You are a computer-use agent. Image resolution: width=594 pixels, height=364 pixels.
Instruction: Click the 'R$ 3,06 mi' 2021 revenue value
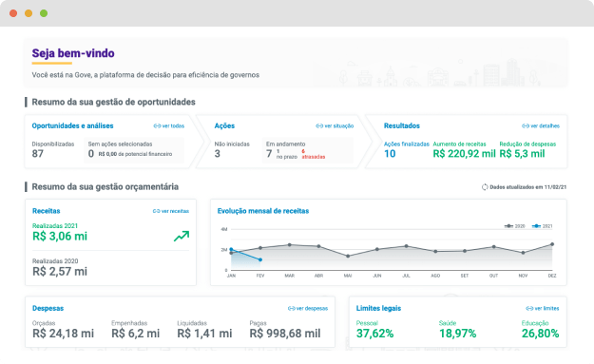click(x=60, y=237)
